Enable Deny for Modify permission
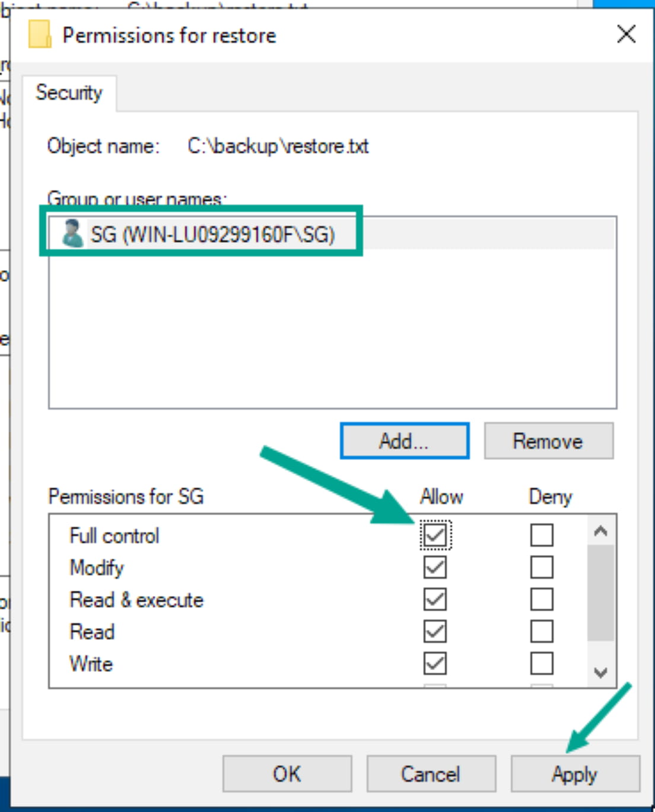The width and height of the screenshot is (655, 812). point(542,567)
